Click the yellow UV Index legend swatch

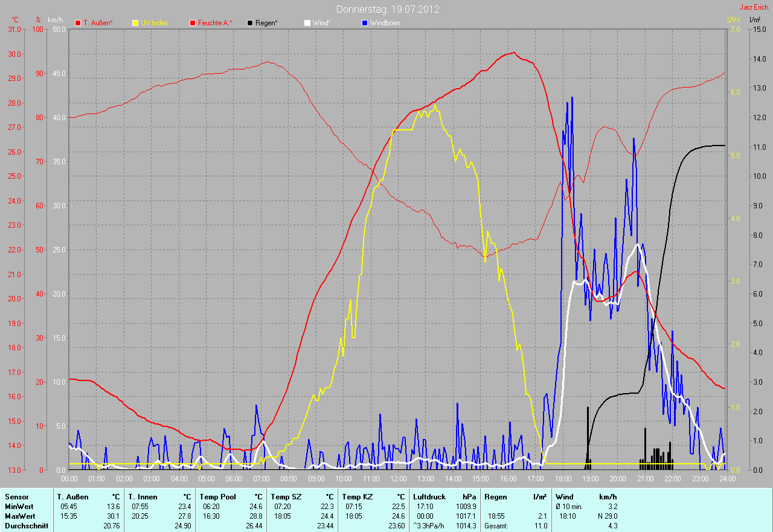135,23
